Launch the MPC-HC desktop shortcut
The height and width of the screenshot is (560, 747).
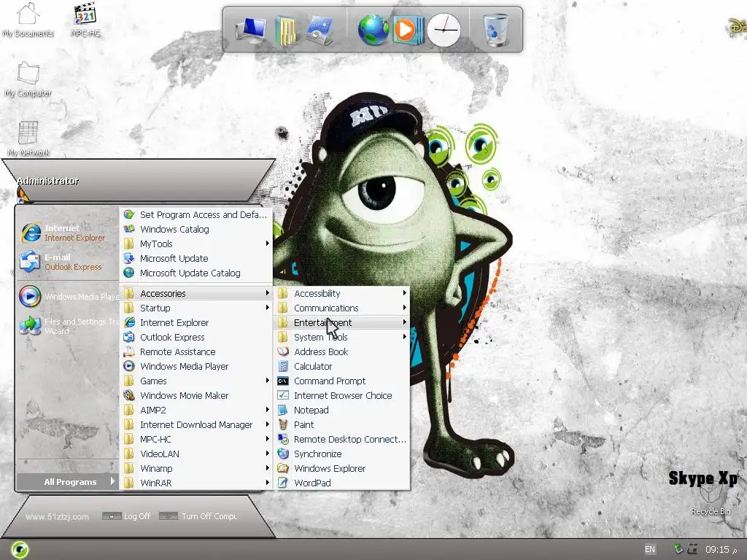click(85, 20)
